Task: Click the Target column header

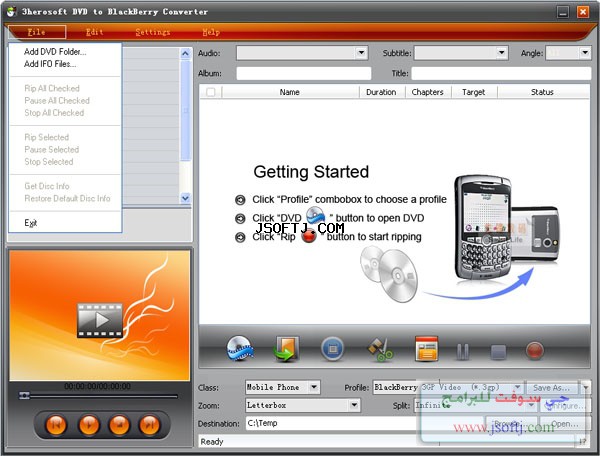Action: point(474,92)
